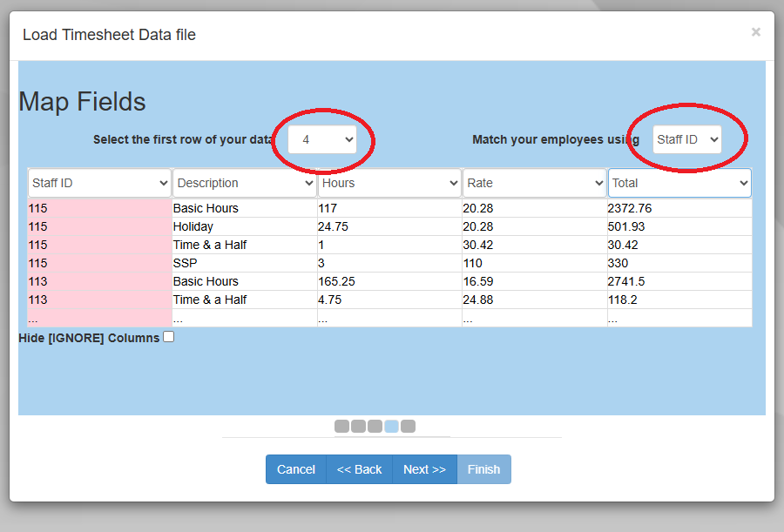This screenshot has width=784, height=532.
Task: Open the Hours column mapping dropdown
Action: (389, 183)
